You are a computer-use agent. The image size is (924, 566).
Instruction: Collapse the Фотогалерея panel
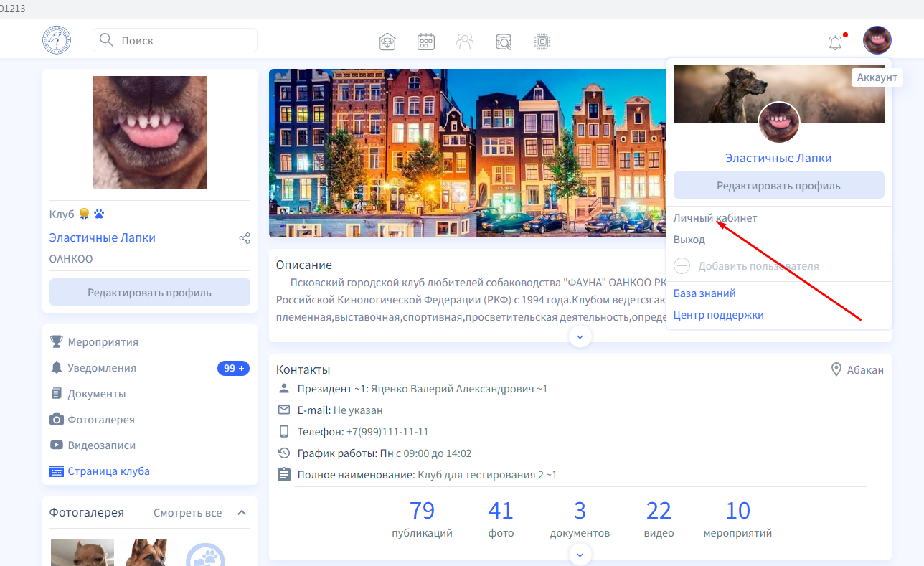(242, 512)
